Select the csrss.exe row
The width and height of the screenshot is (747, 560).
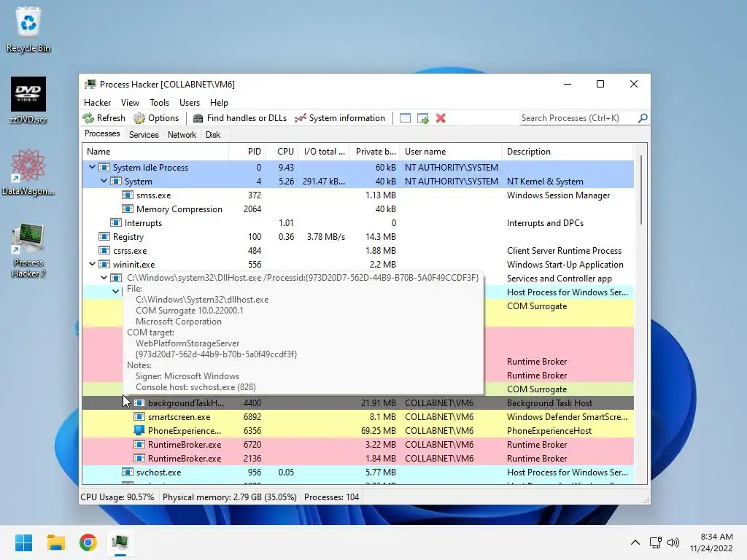(x=357, y=250)
